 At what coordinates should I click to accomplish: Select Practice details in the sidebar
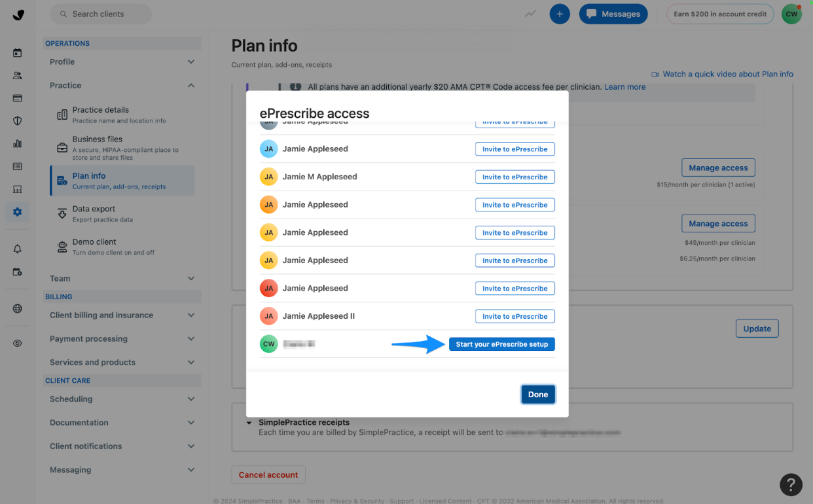pos(122,114)
